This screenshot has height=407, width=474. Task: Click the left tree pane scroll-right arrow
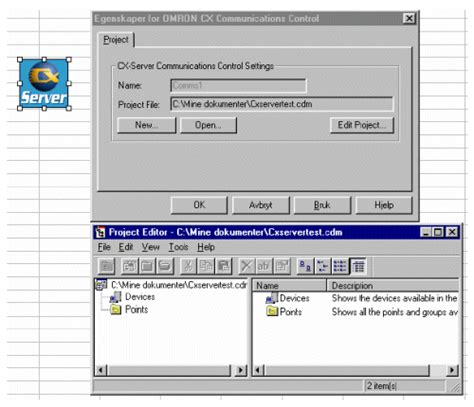241,370
